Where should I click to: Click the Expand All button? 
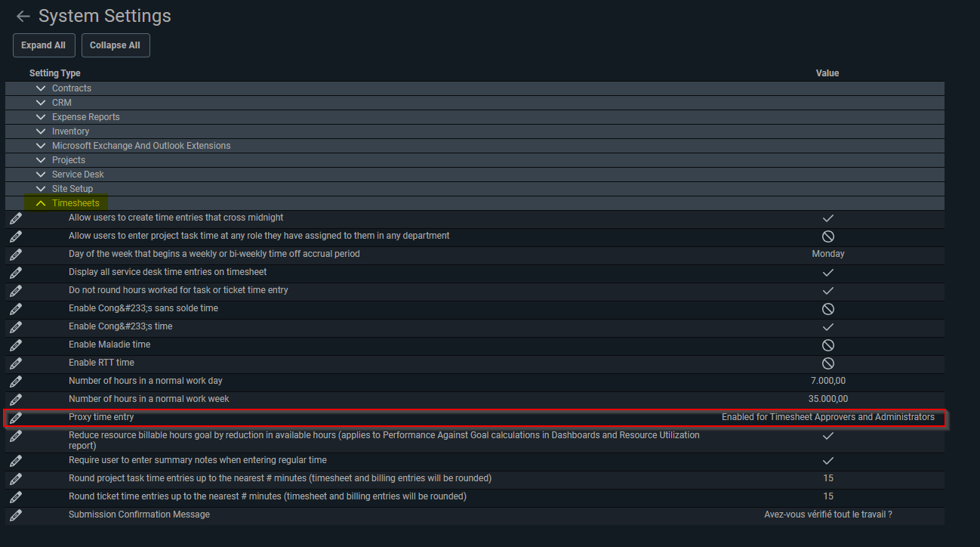(43, 45)
